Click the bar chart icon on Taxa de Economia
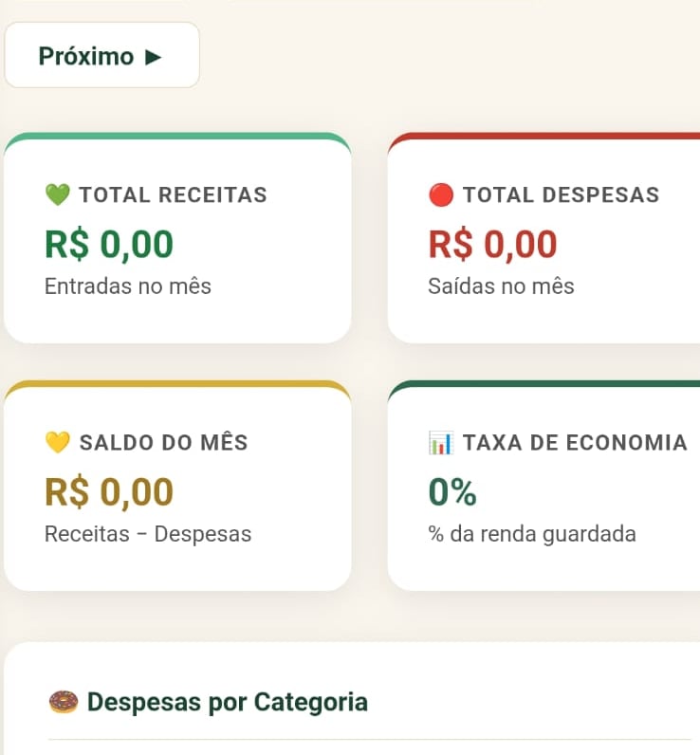Screen dimensions: 700x755 click(x=441, y=443)
